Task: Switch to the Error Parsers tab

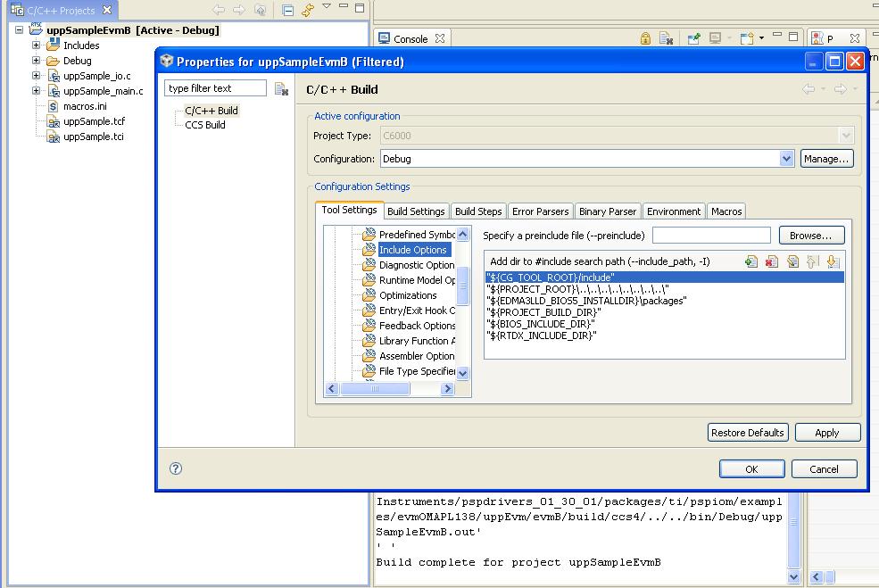Action: click(541, 211)
